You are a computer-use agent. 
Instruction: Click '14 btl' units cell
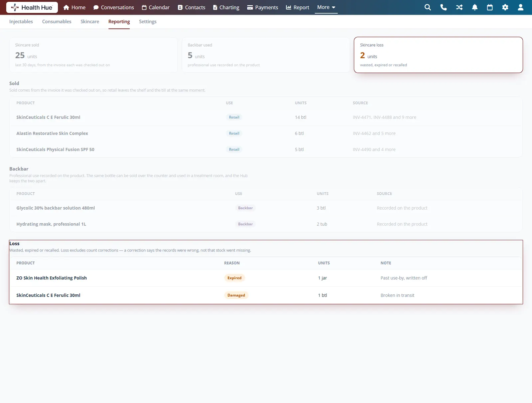[x=301, y=117]
